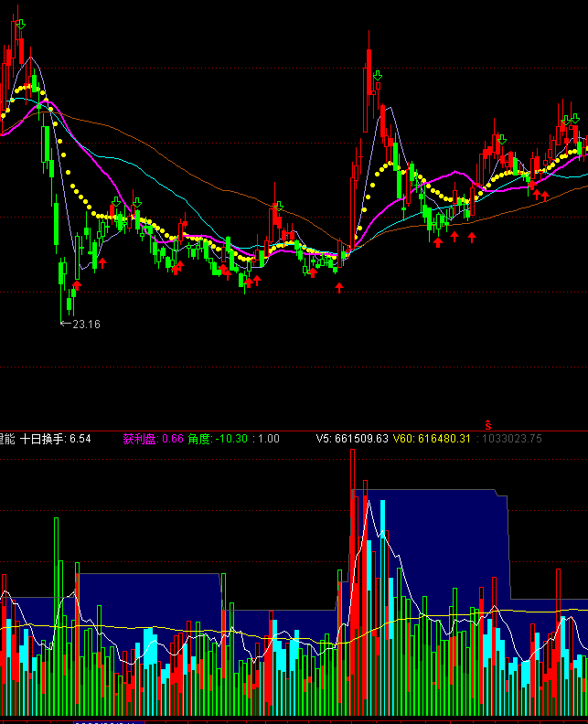The width and height of the screenshot is (588, 724).
Task: Click the 十日换手 6.54 indicator label
Action: point(56,439)
